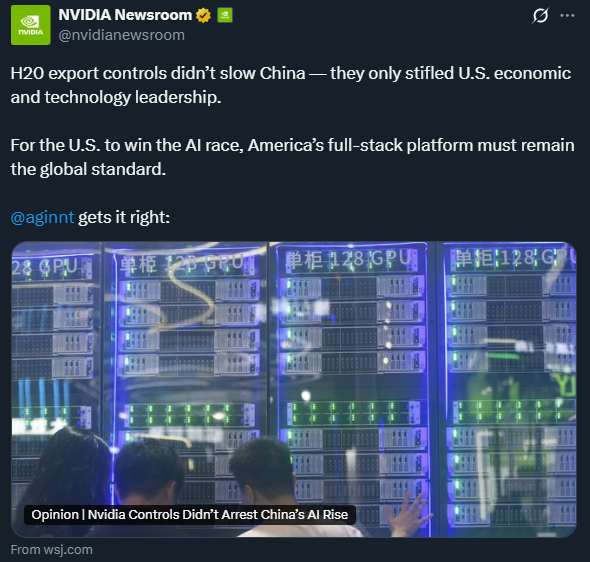The image size is (590, 562).
Task: Open the @aginnt mention
Action: pyautogui.click(x=43, y=217)
